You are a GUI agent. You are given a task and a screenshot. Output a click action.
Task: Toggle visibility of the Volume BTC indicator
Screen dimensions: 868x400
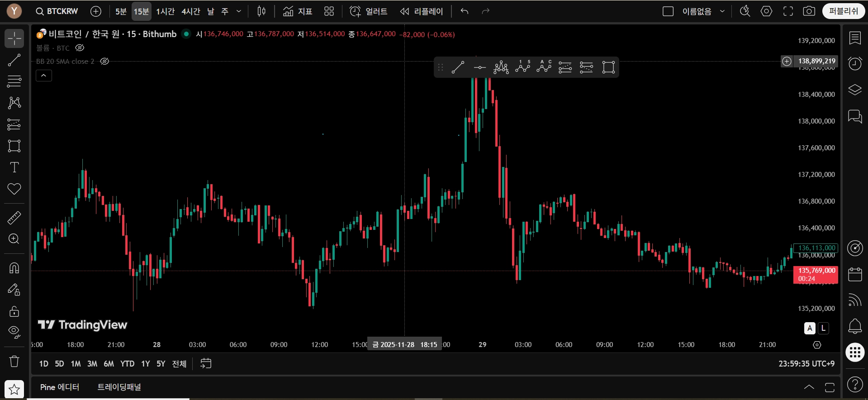(x=80, y=48)
